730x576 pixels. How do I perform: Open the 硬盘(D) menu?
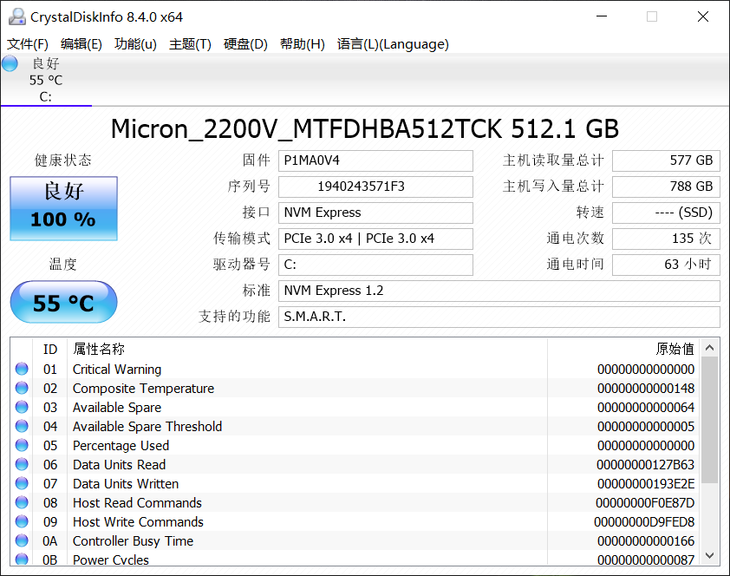(245, 44)
